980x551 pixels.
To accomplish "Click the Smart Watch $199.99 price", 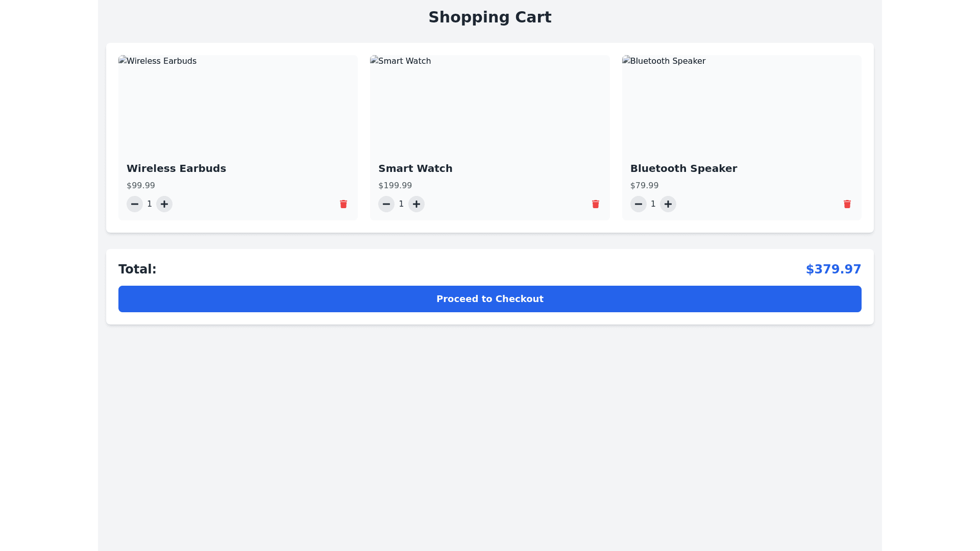I will coord(395,186).
